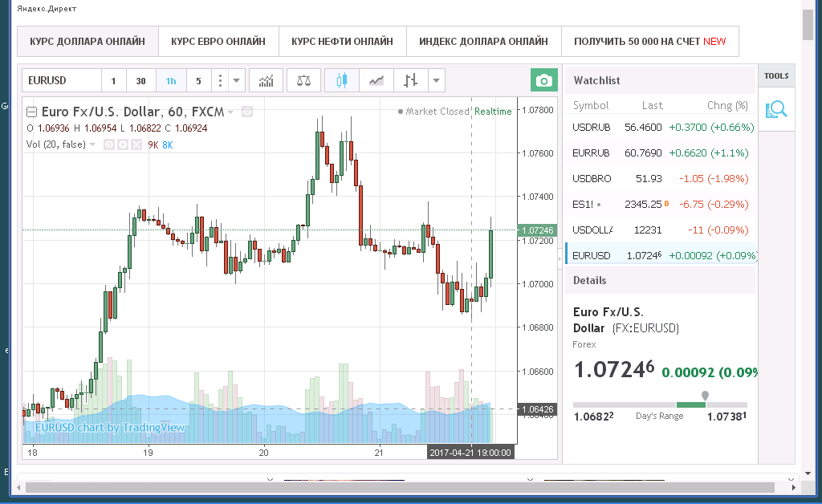The image size is (822, 504).
Task: Click the Market Closed status
Action: pyautogui.click(x=433, y=112)
